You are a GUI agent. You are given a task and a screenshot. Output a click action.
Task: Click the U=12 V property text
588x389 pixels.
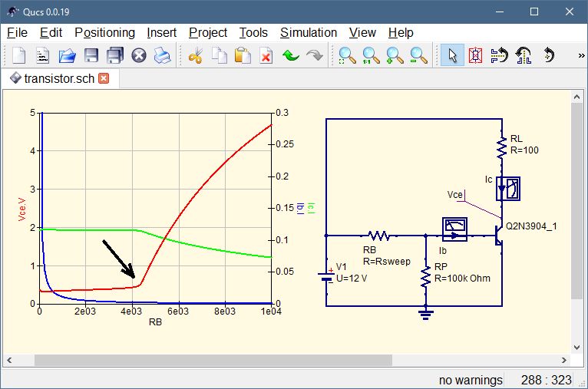[x=352, y=279]
